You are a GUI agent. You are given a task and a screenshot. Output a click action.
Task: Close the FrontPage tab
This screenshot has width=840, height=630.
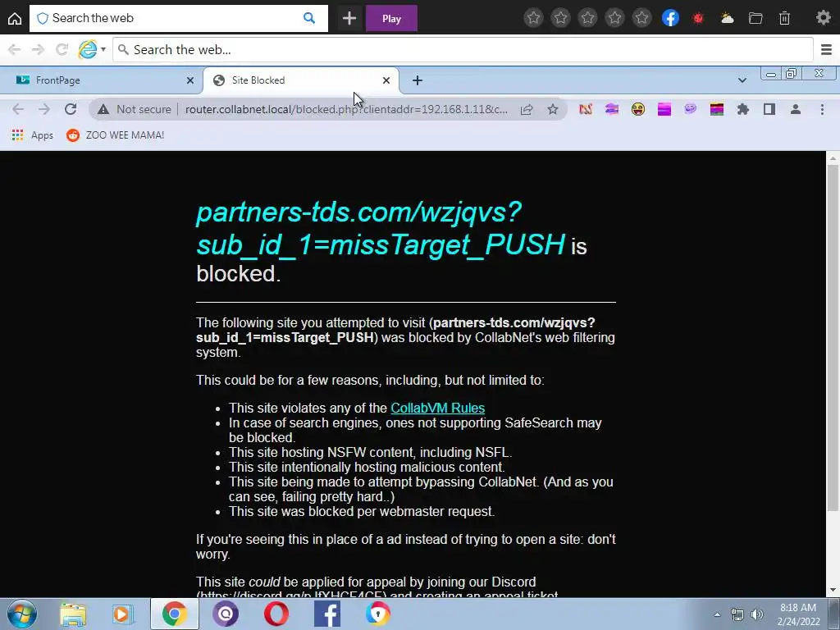pos(190,80)
